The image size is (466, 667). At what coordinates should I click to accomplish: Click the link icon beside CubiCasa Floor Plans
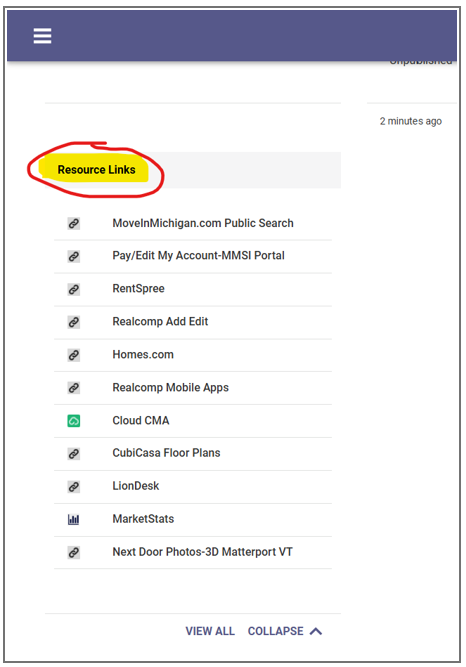click(74, 453)
